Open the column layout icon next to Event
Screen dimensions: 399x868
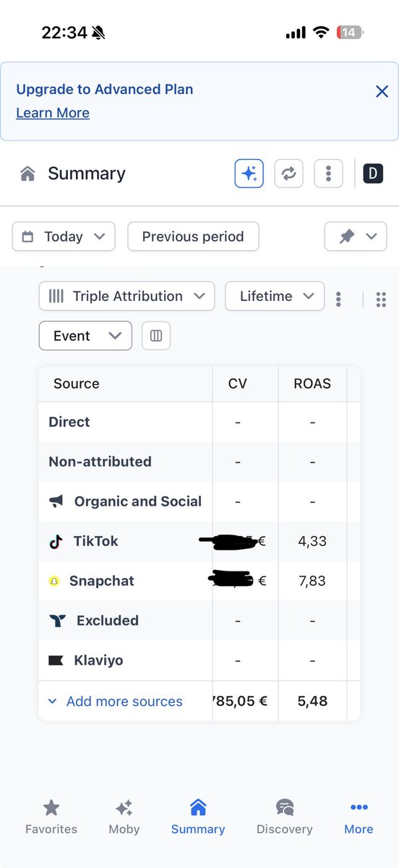156,336
